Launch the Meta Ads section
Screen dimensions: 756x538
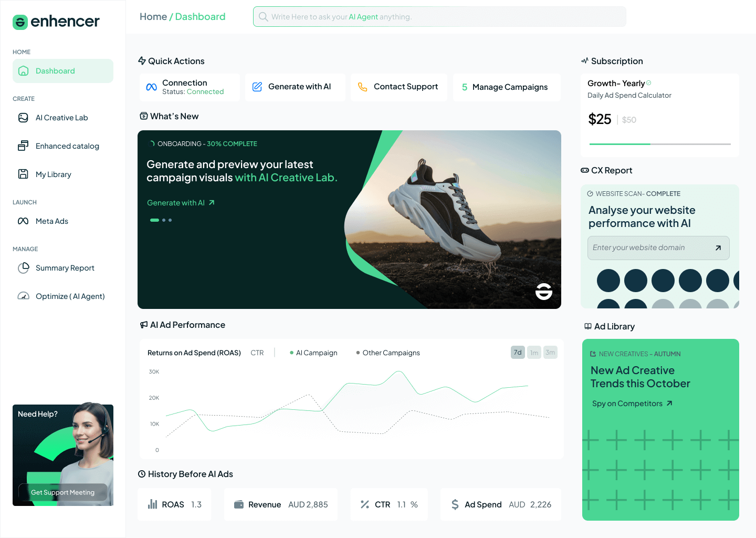(51, 221)
